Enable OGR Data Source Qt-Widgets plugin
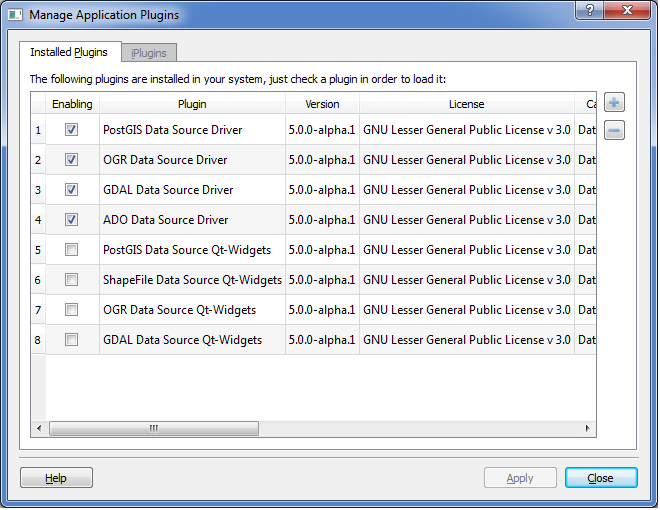660x510 pixels. pyautogui.click(x=72, y=310)
